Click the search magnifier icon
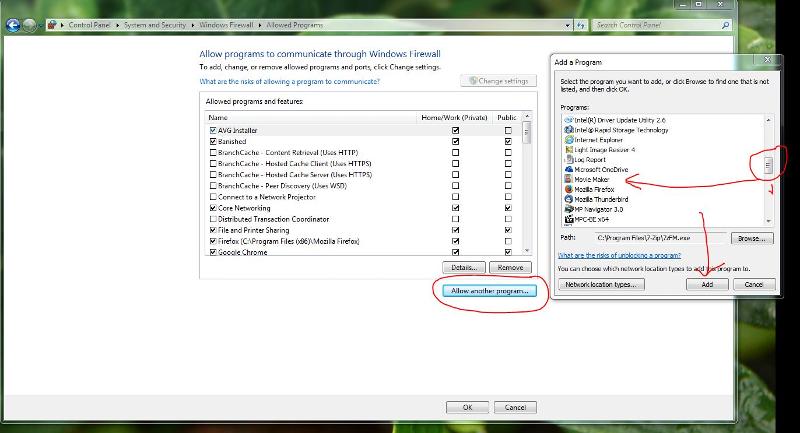 tap(725, 24)
